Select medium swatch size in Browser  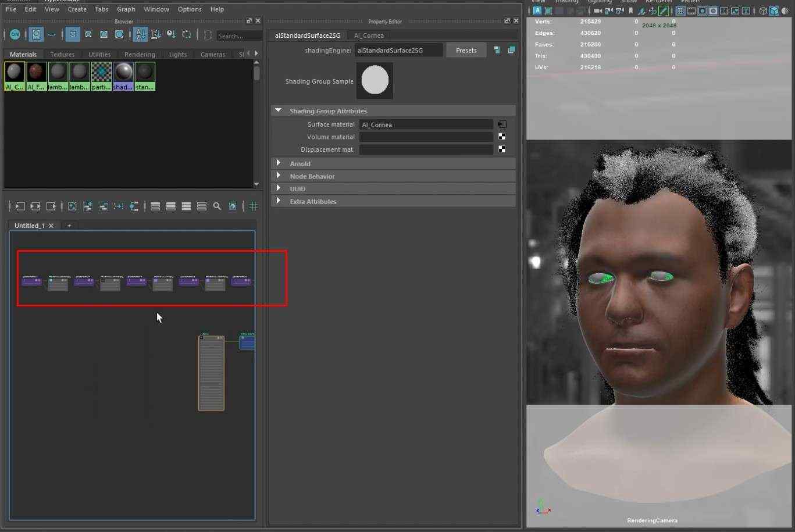pos(88,35)
